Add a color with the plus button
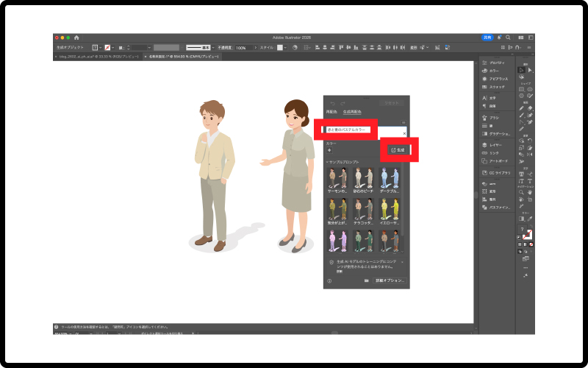This screenshot has width=588, height=368. [329, 150]
